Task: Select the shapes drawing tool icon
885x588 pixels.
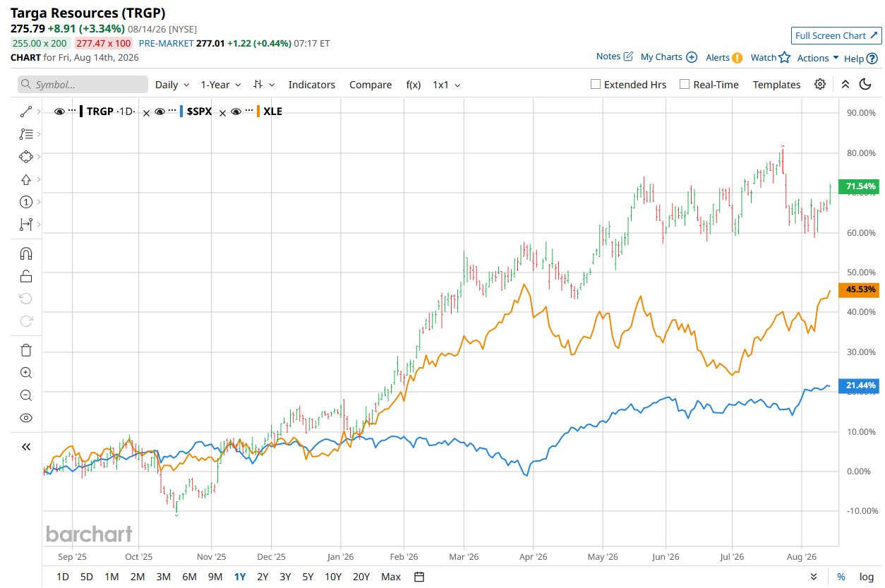Action: coord(26,156)
